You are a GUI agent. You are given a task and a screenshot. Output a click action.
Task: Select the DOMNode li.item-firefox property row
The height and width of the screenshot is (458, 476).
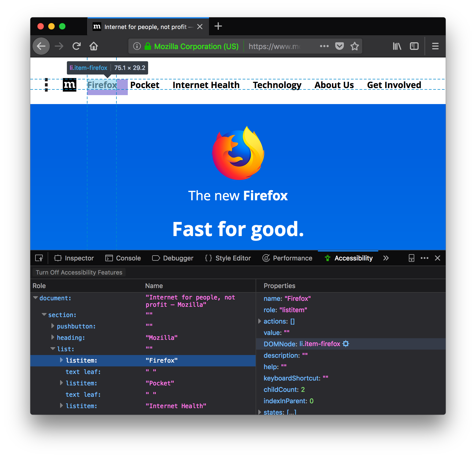click(351, 344)
